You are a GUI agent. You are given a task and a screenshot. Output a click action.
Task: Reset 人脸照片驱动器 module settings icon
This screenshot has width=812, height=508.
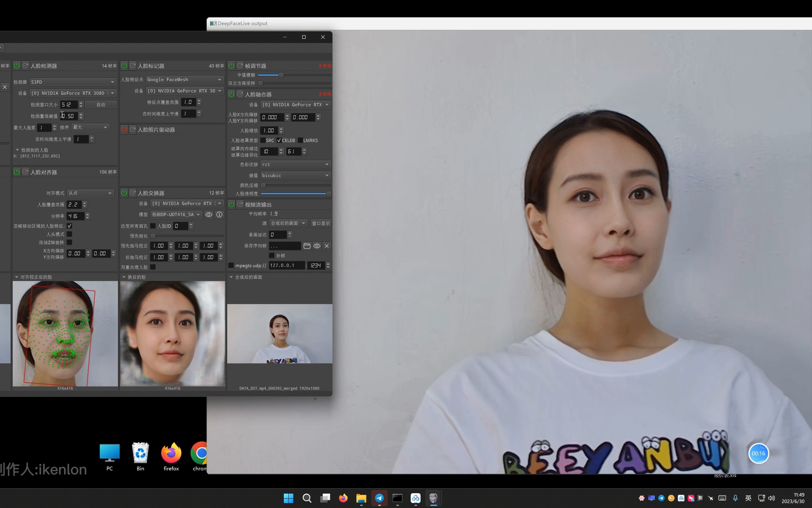(x=133, y=129)
